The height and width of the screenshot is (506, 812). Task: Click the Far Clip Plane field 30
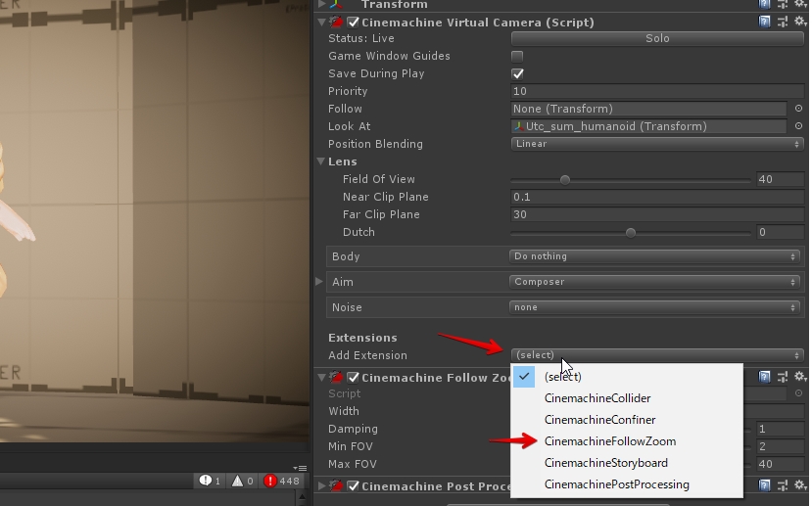point(657,214)
